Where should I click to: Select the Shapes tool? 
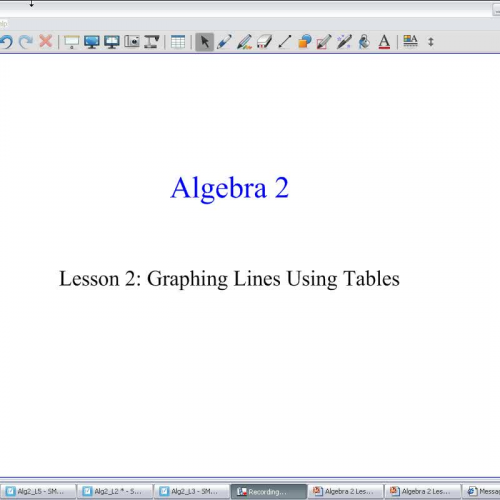pos(304,42)
